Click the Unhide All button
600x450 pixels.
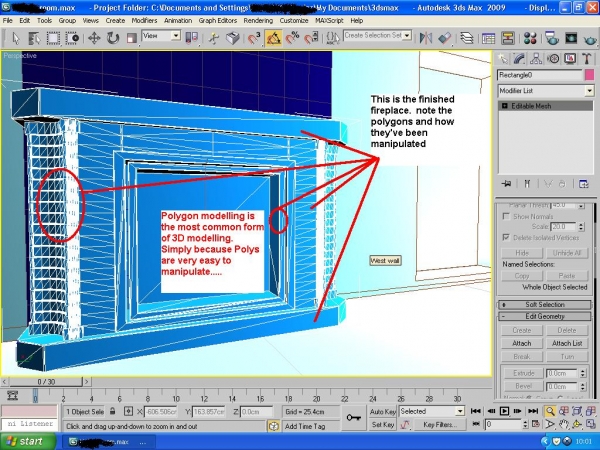coord(567,253)
